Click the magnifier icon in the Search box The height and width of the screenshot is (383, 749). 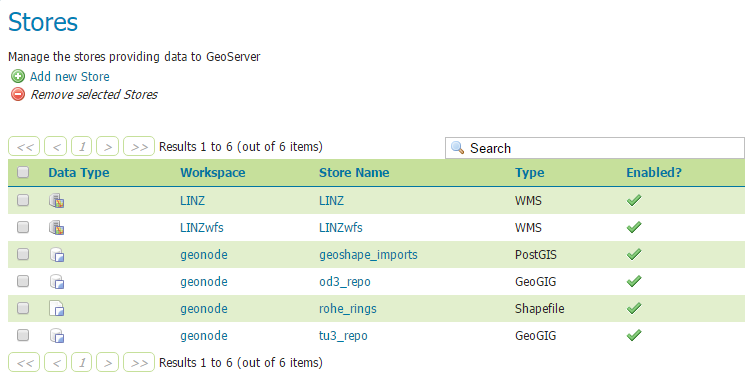click(x=457, y=148)
